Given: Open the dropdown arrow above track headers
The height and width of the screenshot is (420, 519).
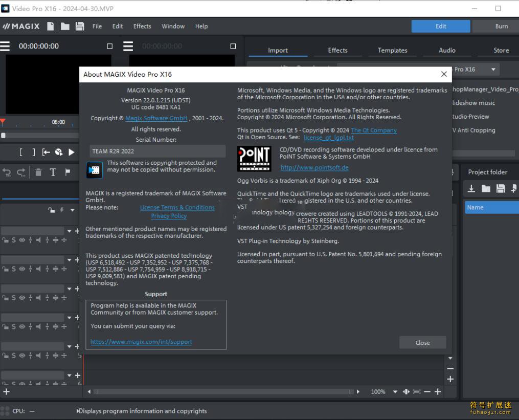Looking at the screenshot, I should coord(72,210).
